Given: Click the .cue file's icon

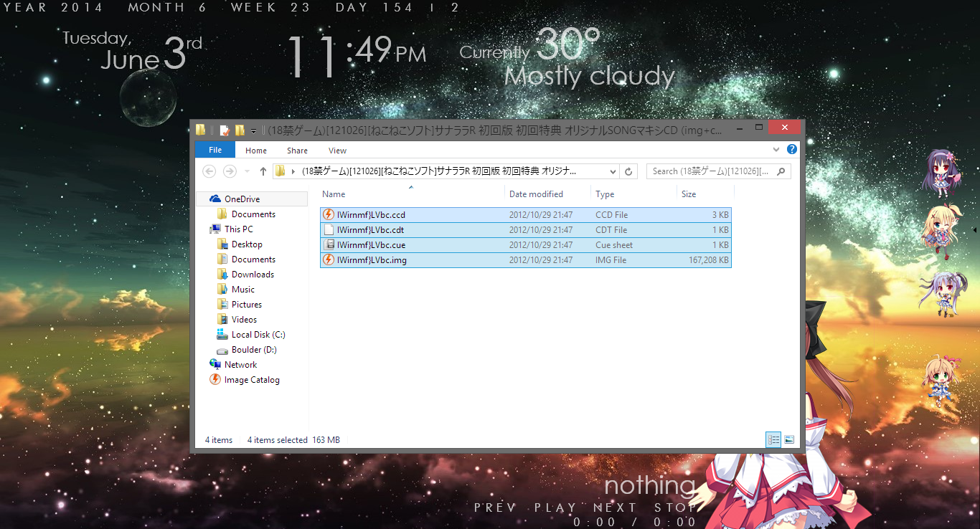Looking at the screenshot, I should 329,245.
